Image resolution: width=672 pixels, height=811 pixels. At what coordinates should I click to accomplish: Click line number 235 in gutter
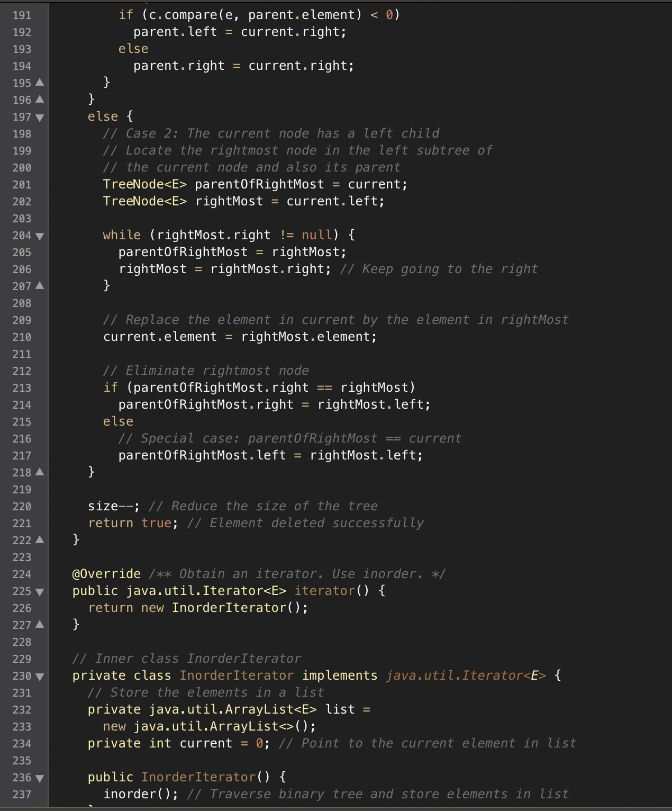point(22,761)
